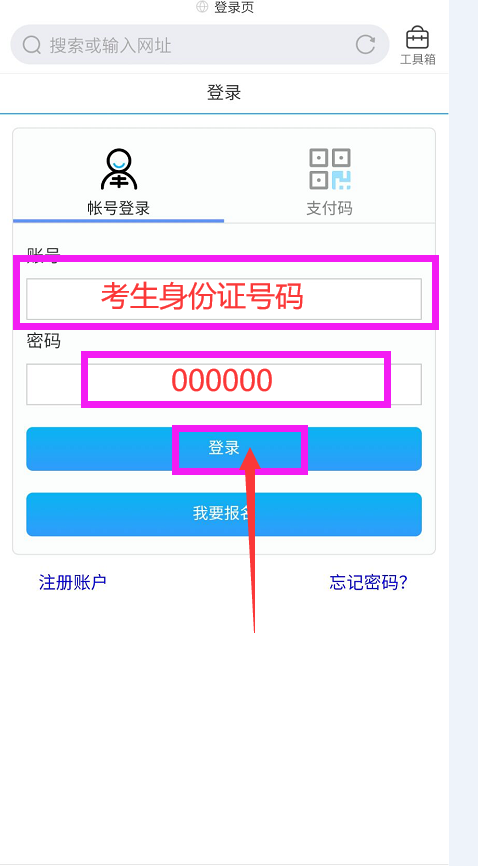Click the 账号 ID number input field
This screenshot has height=866, width=478.
[224, 299]
